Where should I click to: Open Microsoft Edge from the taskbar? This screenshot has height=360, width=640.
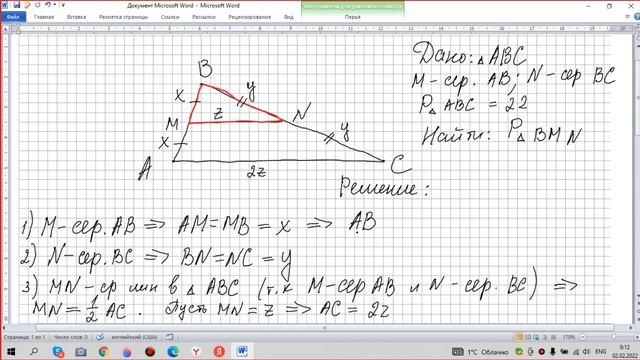(173, 351)
